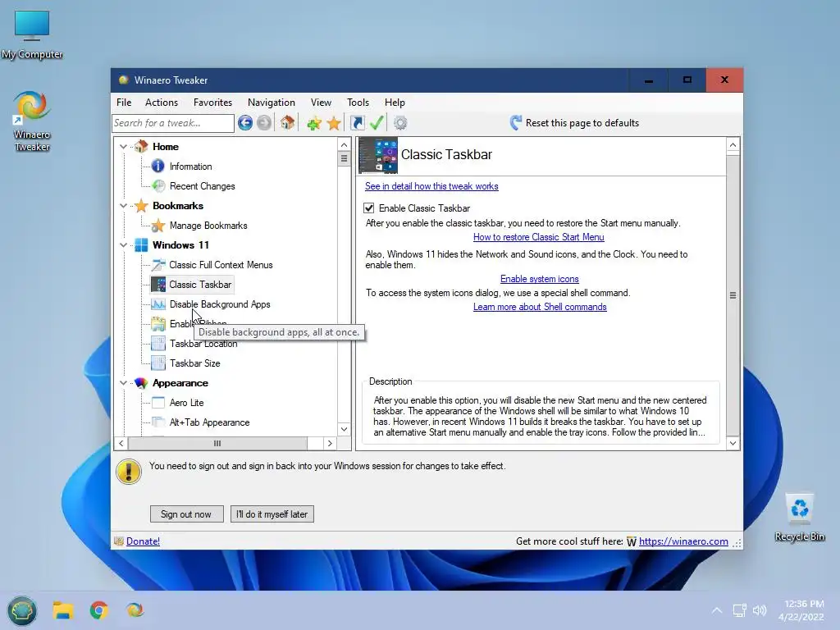Click tree panel scroll up arrow
This screenshot has height=630, width=840.
344,144
